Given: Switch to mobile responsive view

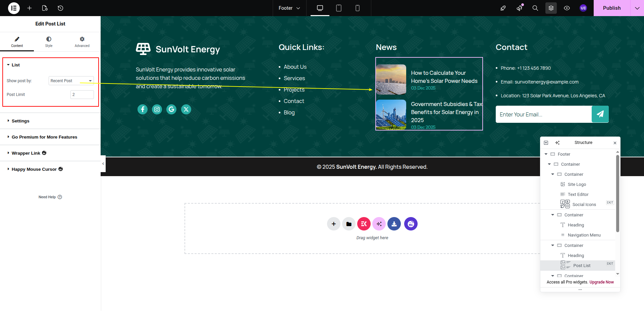Looking at the screenshot, I should pos(358,8).
